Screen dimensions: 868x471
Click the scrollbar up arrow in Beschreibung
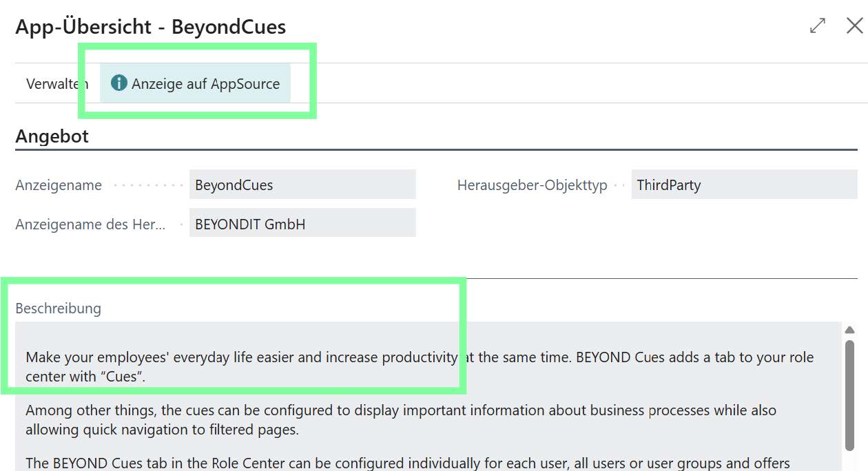[x=849, y=330]
